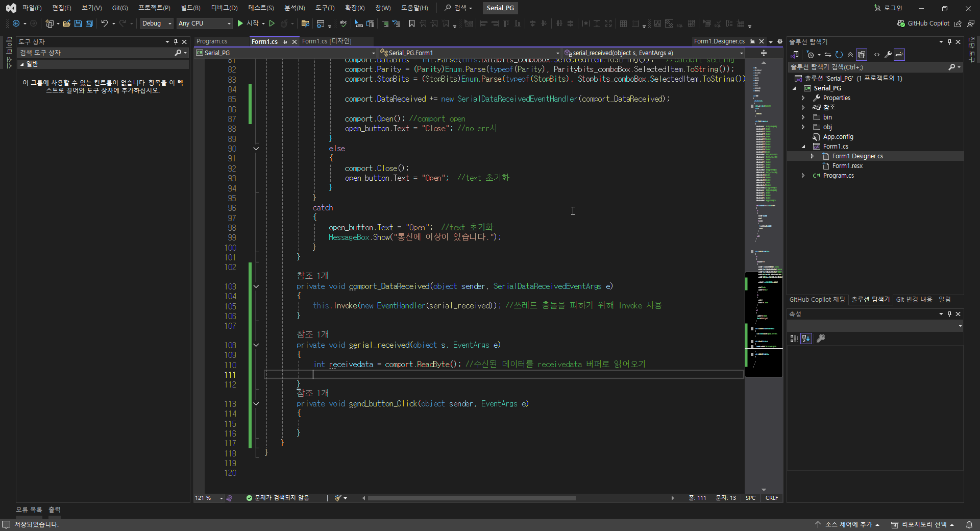Navigate backward with the back arrow
Screen dimensions: 980x531
click(16, 23)
